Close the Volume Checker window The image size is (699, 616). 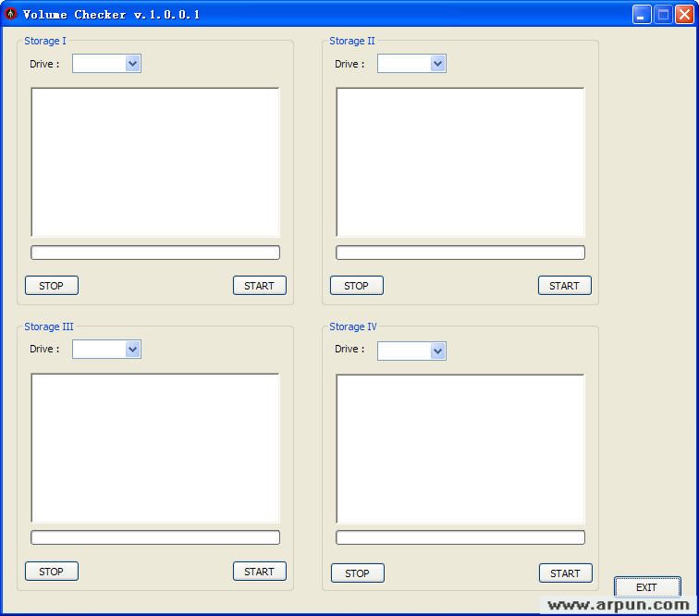click(x=684, y=14)
